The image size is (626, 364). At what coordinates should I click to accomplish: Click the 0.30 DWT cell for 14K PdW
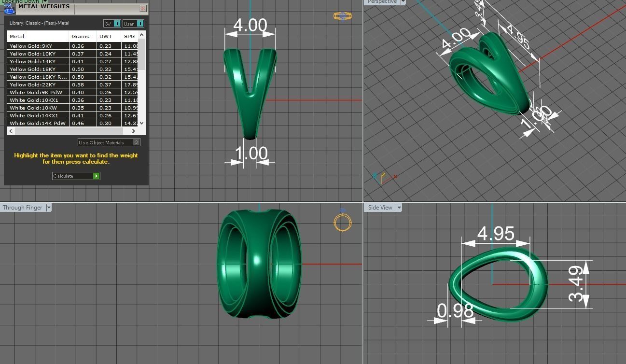point(109,123)
